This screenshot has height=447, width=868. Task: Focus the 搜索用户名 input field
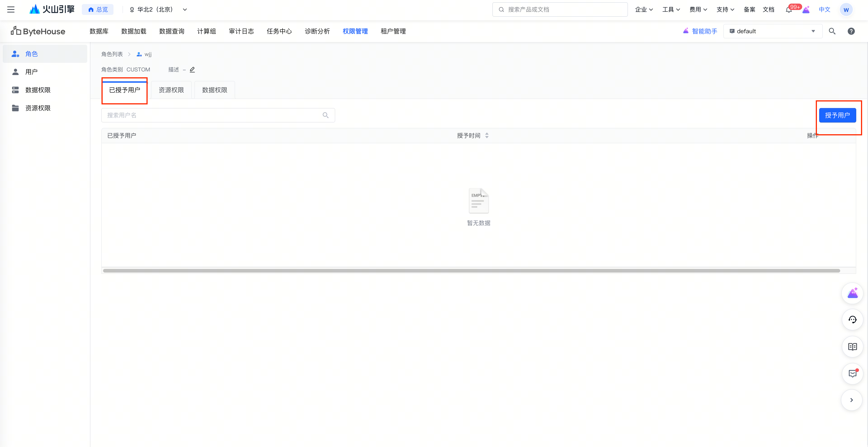tap(218, 115)
